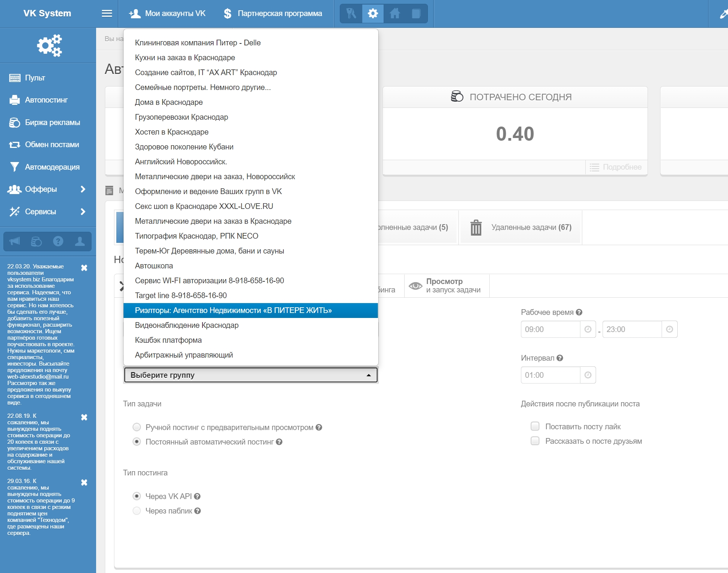The height and width of the screenshot is (573, 728).
Task: Expand the Офферы sidebar submenu
Action: (x=83, y=189)
